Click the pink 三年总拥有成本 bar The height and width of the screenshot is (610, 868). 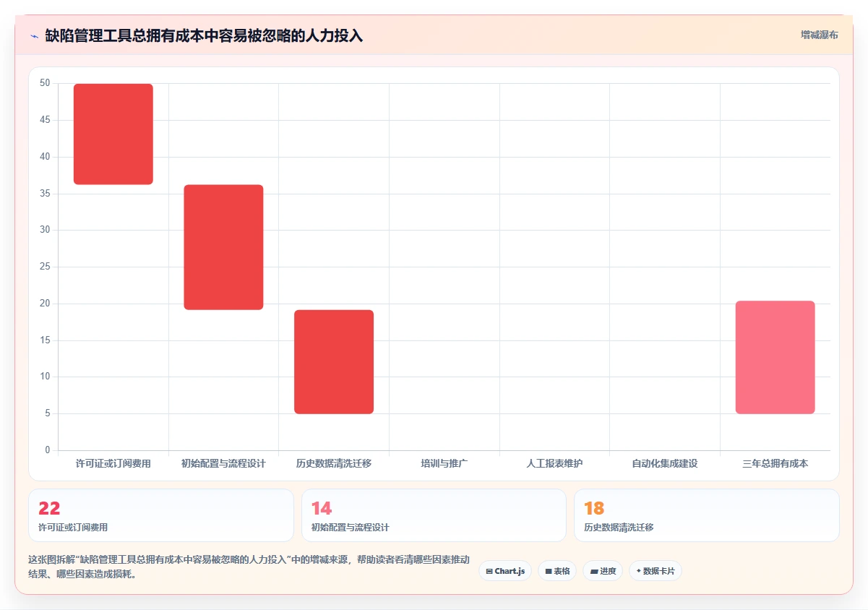[775, 357]
